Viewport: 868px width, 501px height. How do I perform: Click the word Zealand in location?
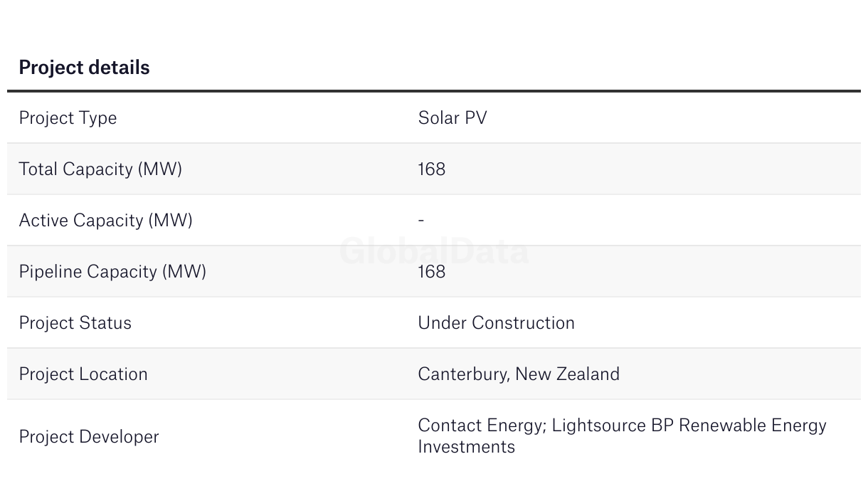[x=586, y=374]
